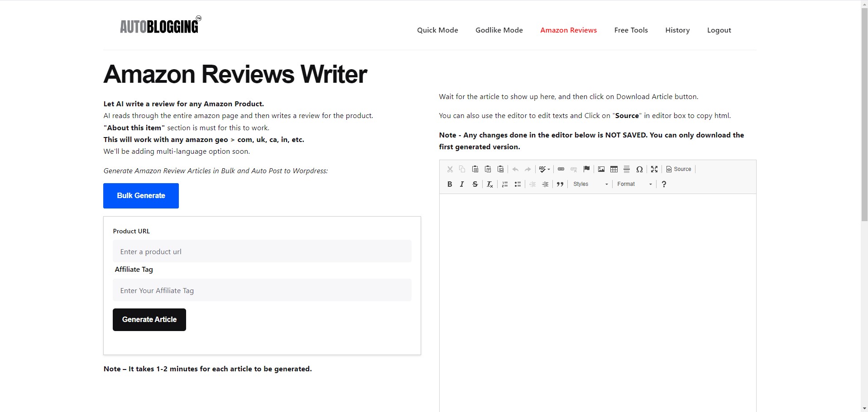868x412 pixels.
Task: Click the Decrease indent icon
Action: pos(532,184)
